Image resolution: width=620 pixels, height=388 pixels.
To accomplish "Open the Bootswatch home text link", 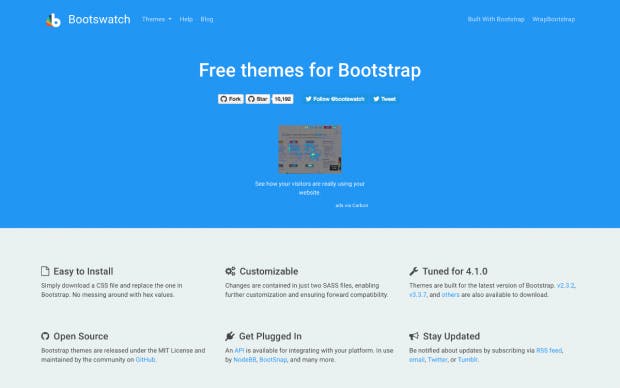I will [x=99, y=19].
